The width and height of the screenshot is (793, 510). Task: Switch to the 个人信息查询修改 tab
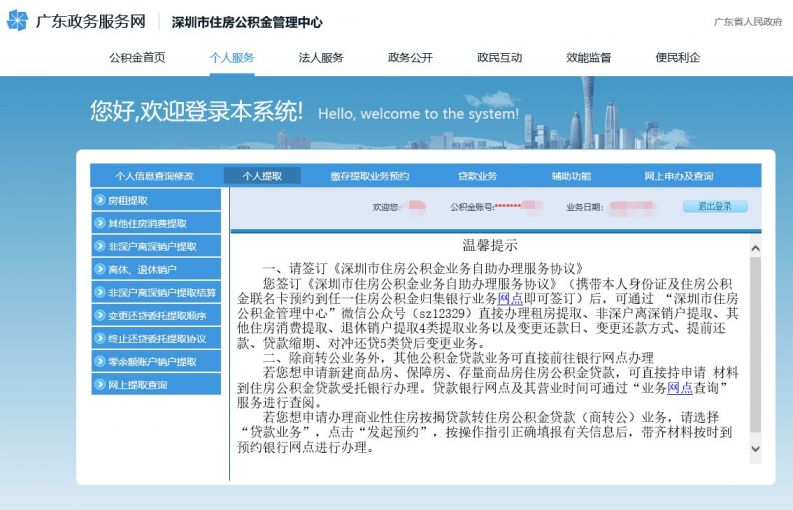[154, 176]
